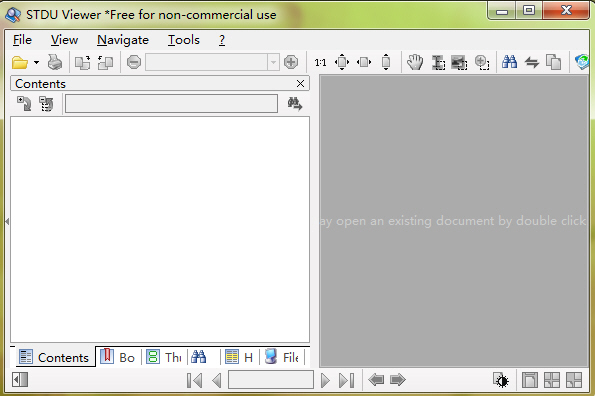Zoom out using the minus button
595x396 pixels.
click(134, 62)
